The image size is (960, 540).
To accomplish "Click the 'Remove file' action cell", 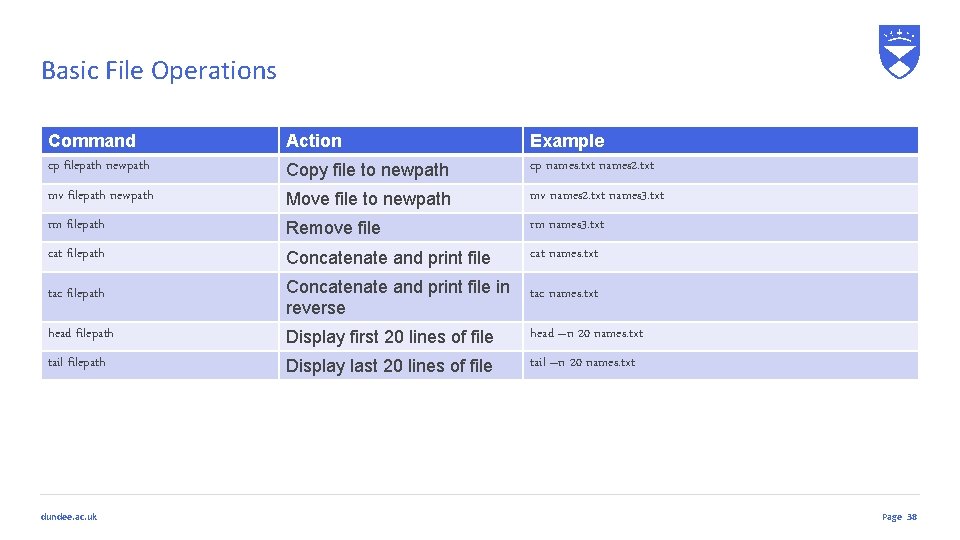I will (401, 227).
